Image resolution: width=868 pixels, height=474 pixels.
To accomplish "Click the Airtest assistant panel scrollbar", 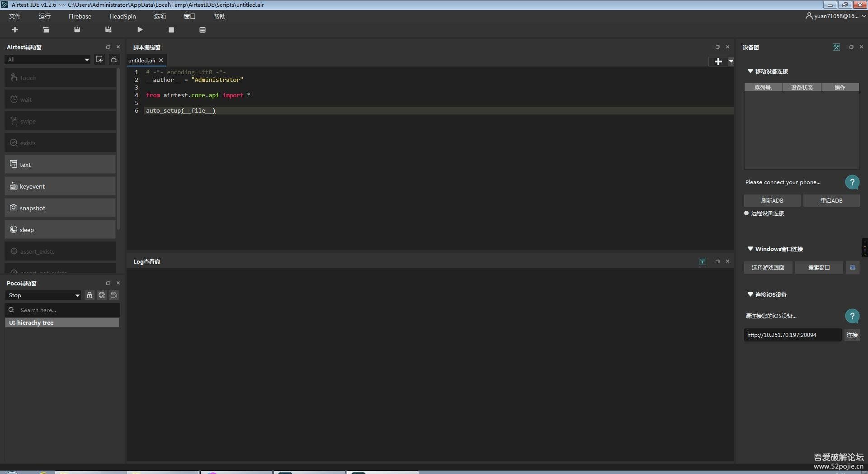I will 118,149.
